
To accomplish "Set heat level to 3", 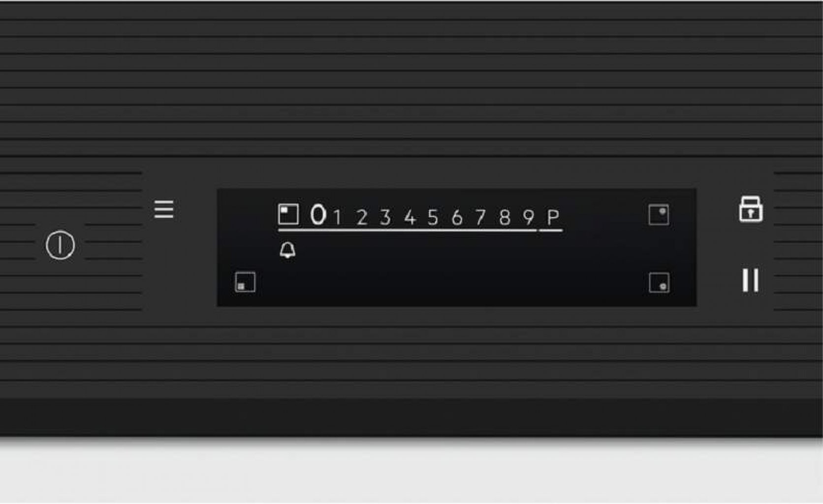I will (x=385, y=217).
